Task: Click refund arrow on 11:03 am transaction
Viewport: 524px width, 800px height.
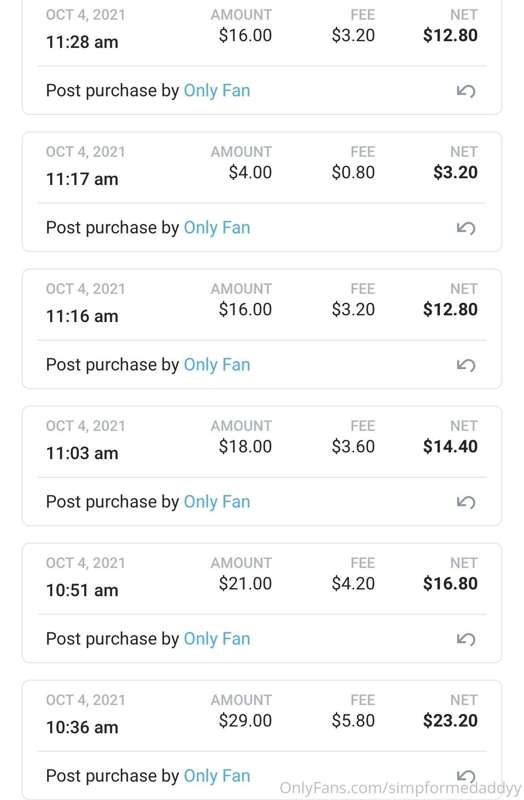Action: coord(466,503)
